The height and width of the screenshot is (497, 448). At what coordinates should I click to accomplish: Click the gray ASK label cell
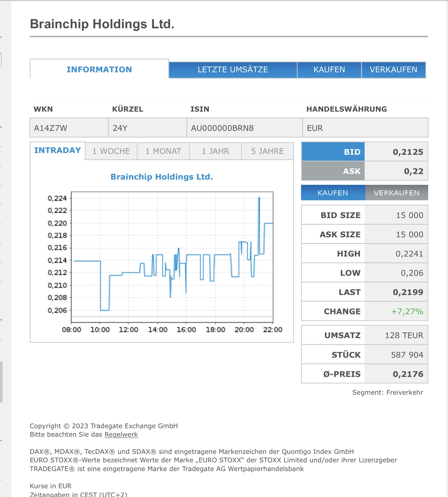[333, 171]
